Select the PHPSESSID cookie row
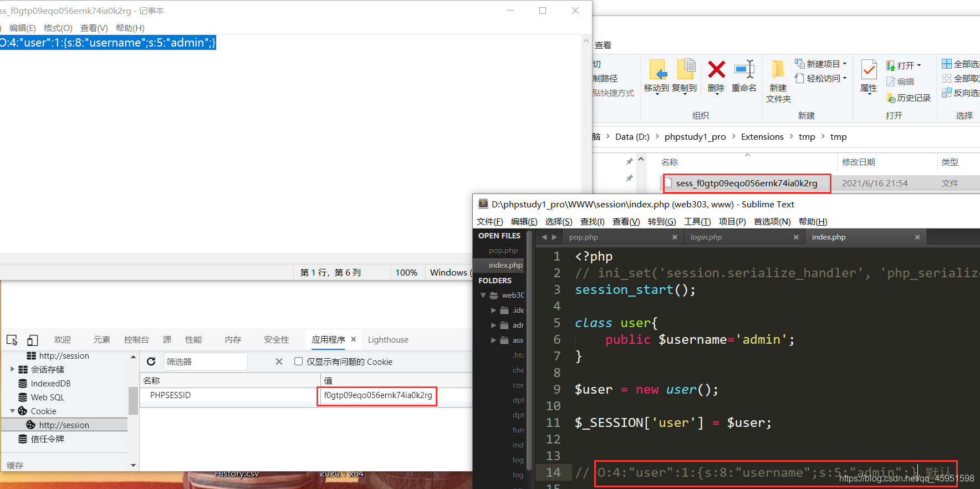Screen dimensions: 980x489 (x=306, y=395)
